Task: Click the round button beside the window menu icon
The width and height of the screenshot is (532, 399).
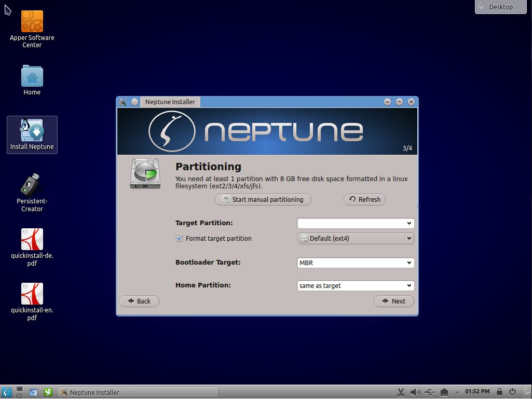Action: point(135,102)
